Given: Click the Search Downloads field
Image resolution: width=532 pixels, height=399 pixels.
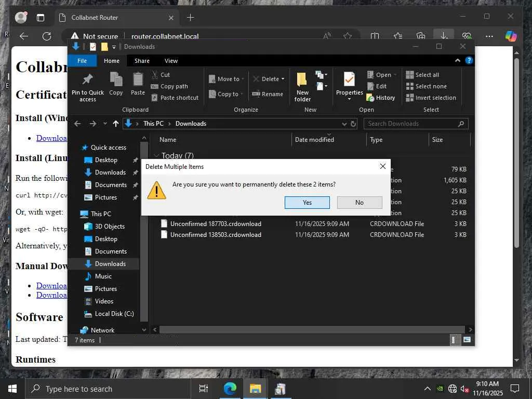Looking at the screenshot, I should pos(416,124).
